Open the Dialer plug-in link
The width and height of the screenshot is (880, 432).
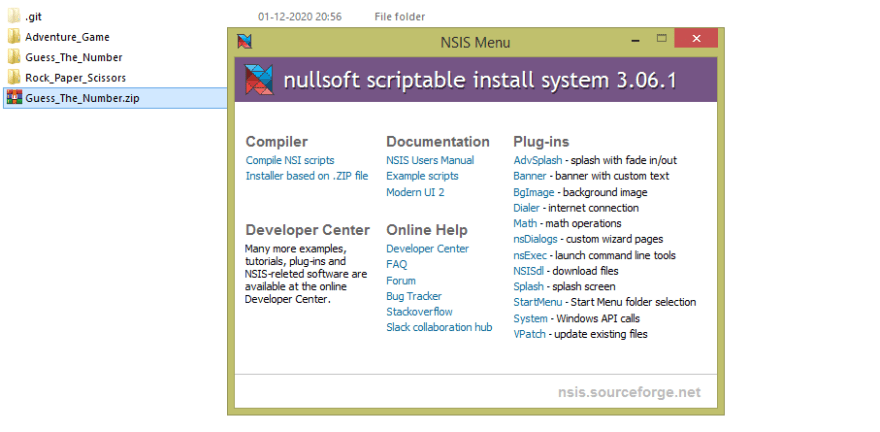point(526,208)
